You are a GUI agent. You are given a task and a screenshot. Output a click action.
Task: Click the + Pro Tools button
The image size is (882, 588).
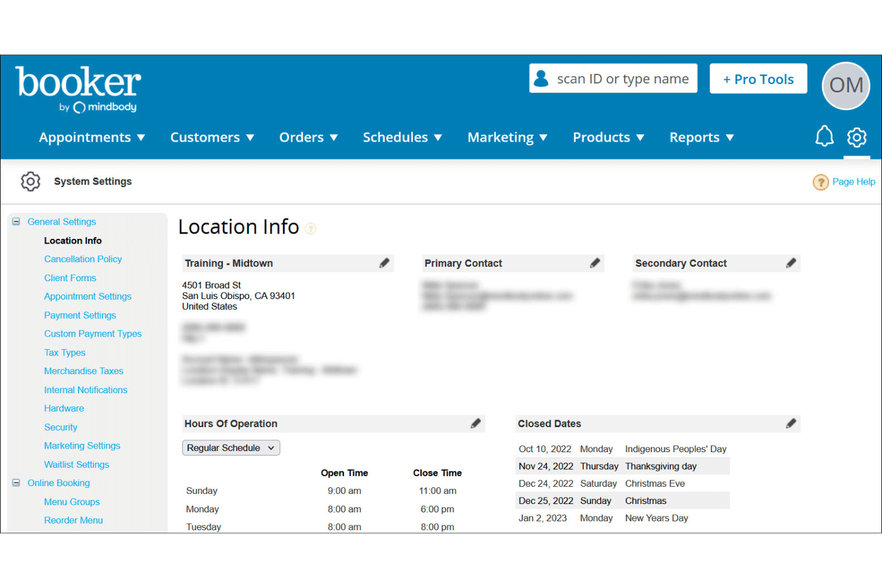758,79
